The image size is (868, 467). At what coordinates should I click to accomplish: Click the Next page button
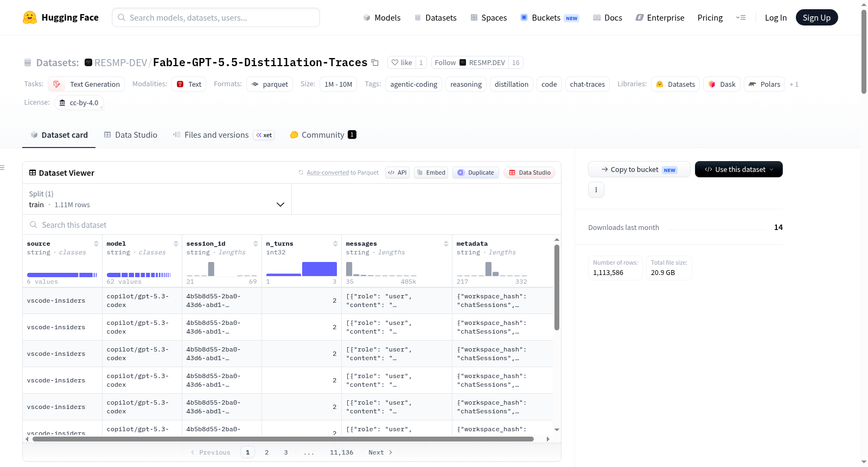tap(380, 452)
